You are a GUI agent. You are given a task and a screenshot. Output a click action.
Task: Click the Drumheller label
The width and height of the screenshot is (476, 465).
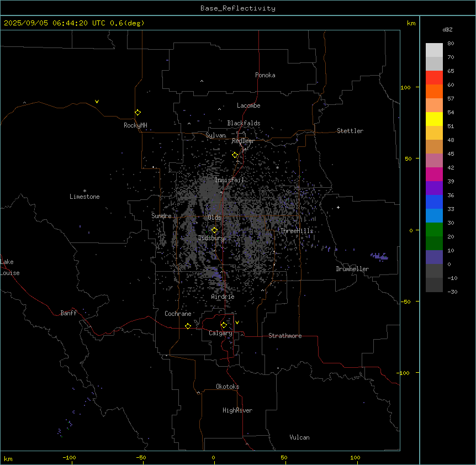click(x=352, y=269)
